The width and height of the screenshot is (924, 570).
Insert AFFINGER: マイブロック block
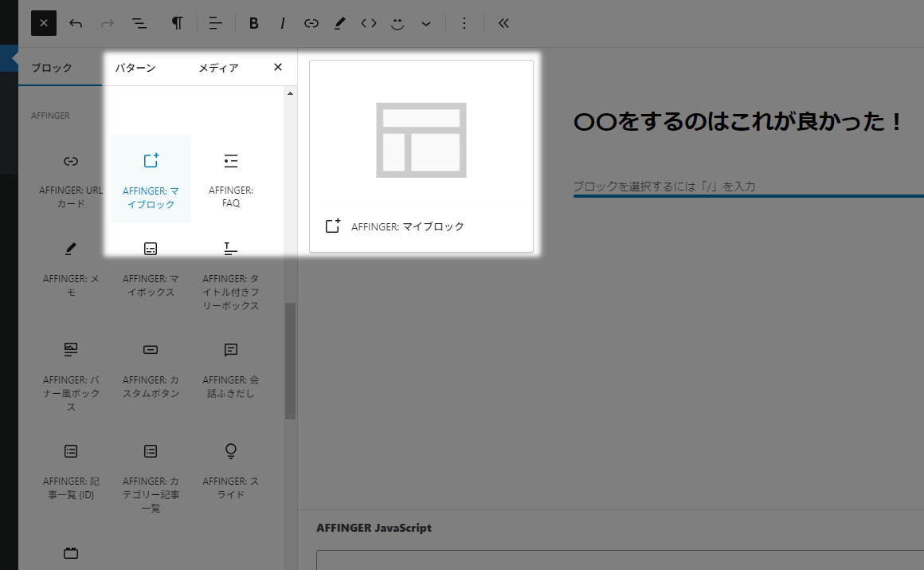click(151, 179)
